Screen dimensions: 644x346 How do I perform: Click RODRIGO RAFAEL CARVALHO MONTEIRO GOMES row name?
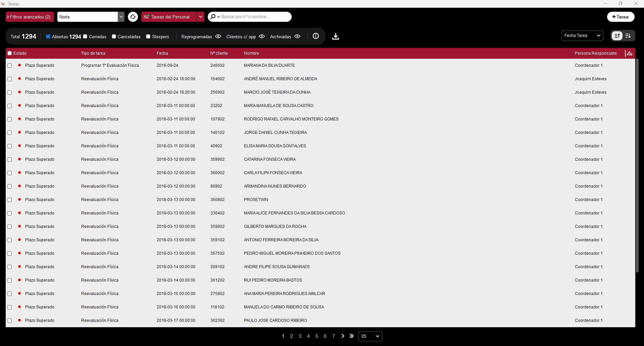click(x=291, y=119)
